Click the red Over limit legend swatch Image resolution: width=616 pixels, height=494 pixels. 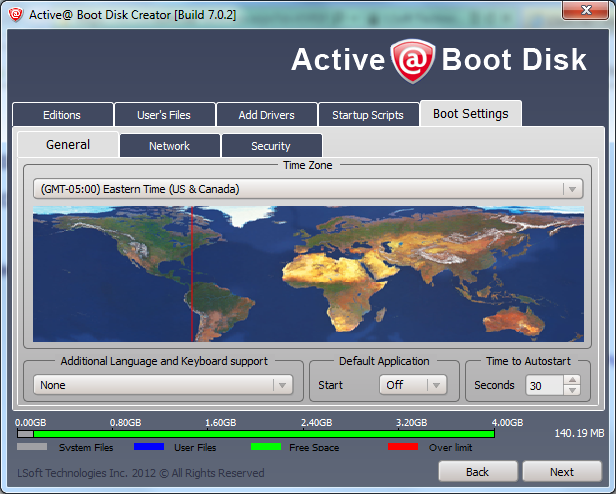403,447
